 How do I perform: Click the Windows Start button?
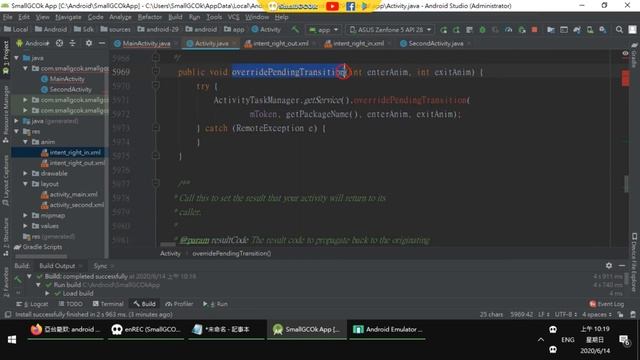(x=12, y=340)
